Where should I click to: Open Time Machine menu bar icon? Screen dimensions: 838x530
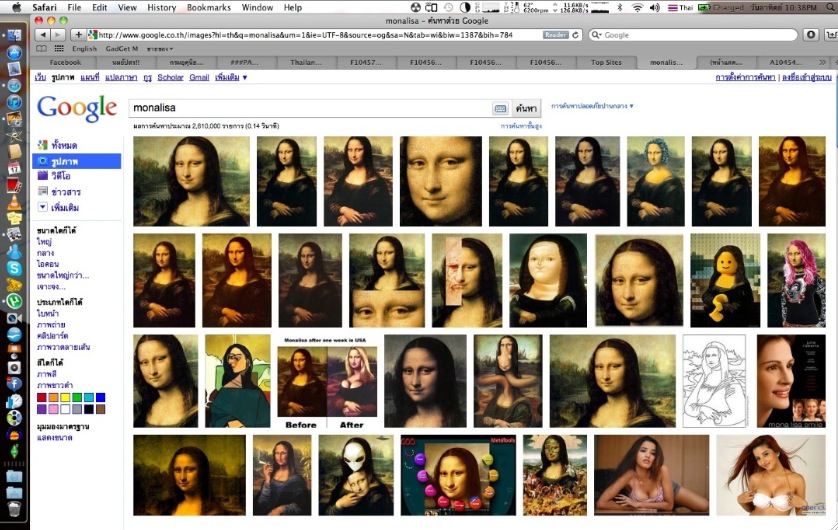point(448,7)
